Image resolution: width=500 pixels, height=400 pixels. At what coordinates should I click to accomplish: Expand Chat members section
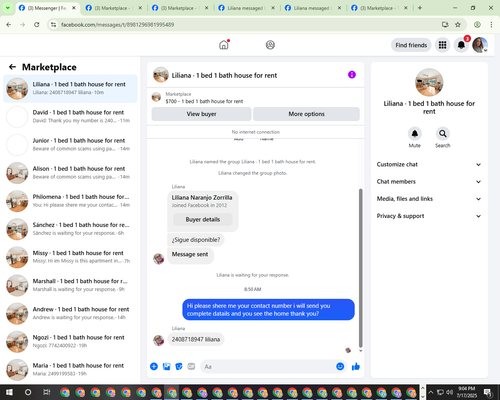coord(429,182)
